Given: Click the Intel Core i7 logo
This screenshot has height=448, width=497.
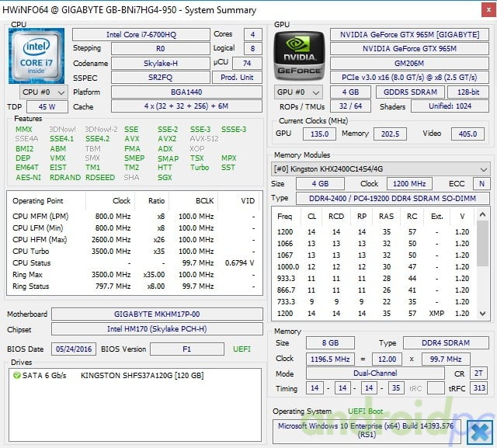Looking at the screenshot, I should (36, 56).
